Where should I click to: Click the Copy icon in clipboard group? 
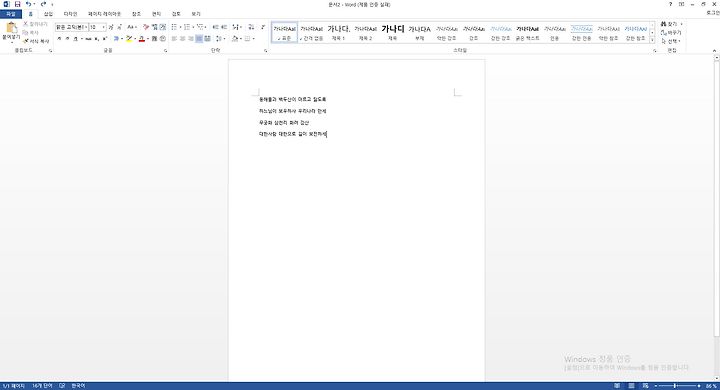click(26, 33)
